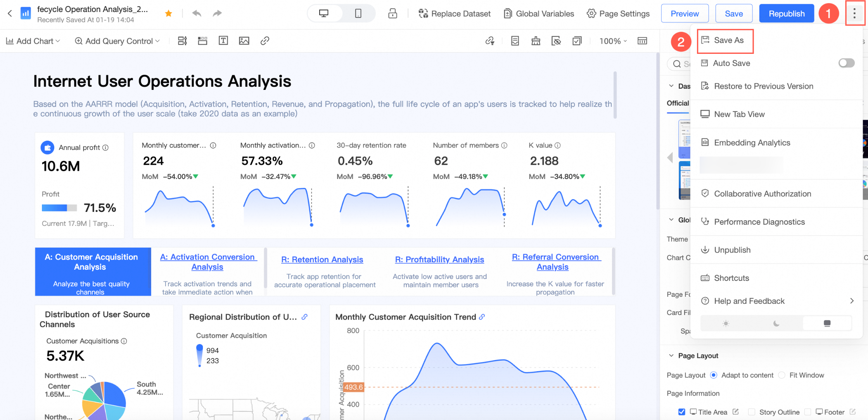
Task: Insert a text box widget
Action: click(223, 41)
